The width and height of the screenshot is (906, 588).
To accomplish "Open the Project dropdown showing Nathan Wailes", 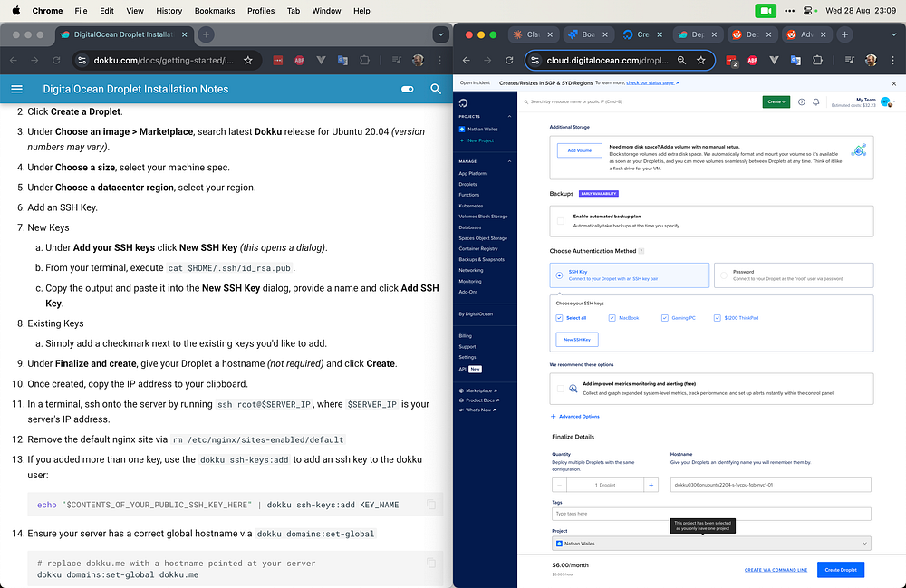I will click(711, 543).
